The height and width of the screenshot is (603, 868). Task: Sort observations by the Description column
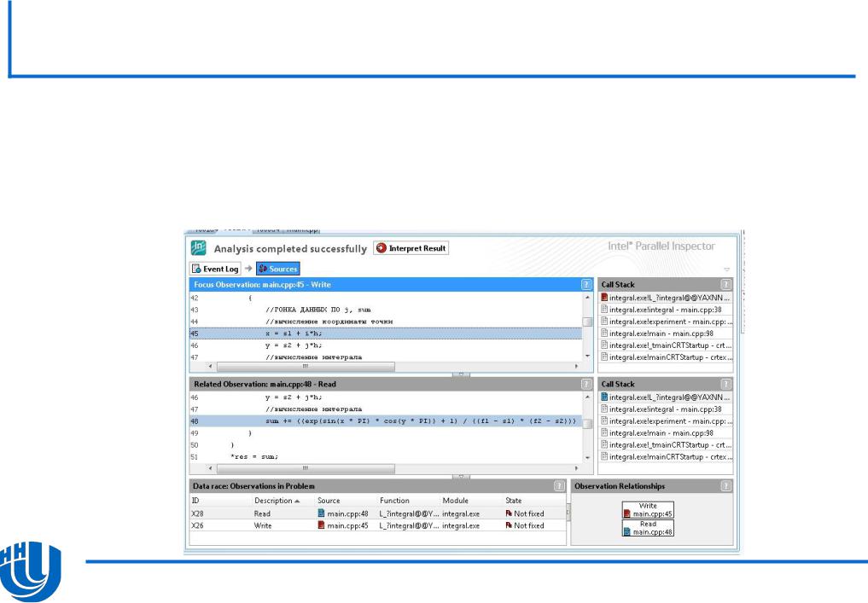click(x=277, y=500)
